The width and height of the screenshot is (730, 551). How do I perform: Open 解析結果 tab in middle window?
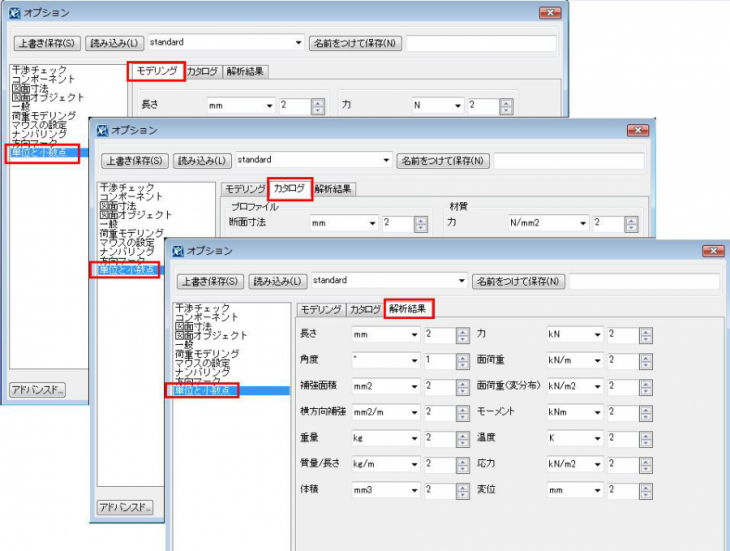tap(333, 189)
